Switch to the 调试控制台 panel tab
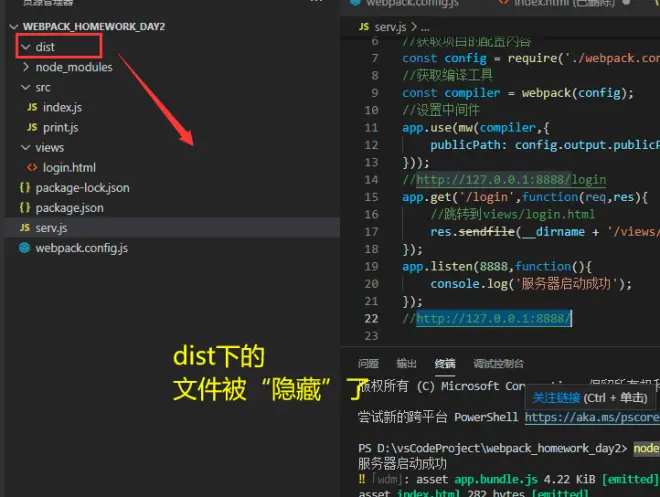Image resolution: width=660 pixels, height=497 pixels. point(498,363)
